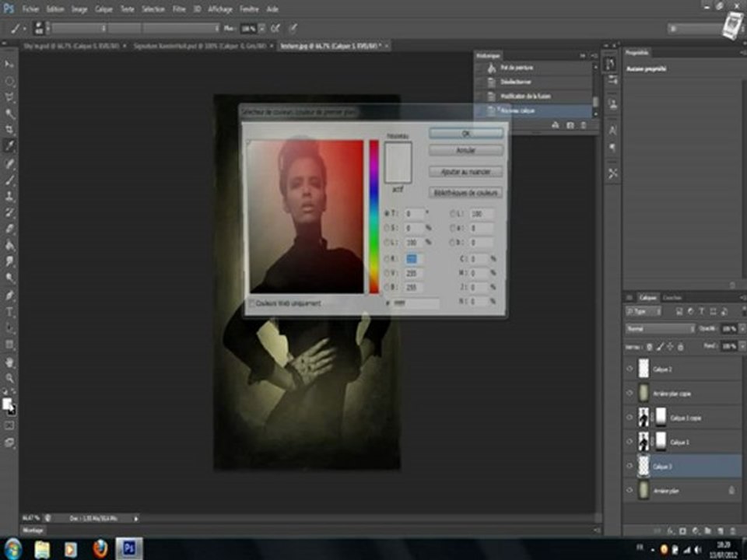The height and width of the screenshot is (560, 747).
Task: Click the foreground color swatch in toolbar
Action: 6,404
